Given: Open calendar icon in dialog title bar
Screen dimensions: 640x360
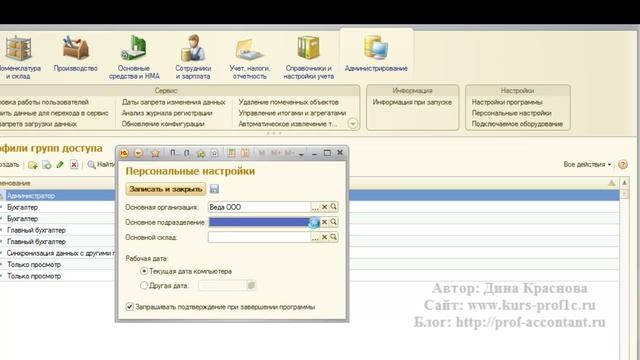Looking at the screenshot, I should click(245, 153).
